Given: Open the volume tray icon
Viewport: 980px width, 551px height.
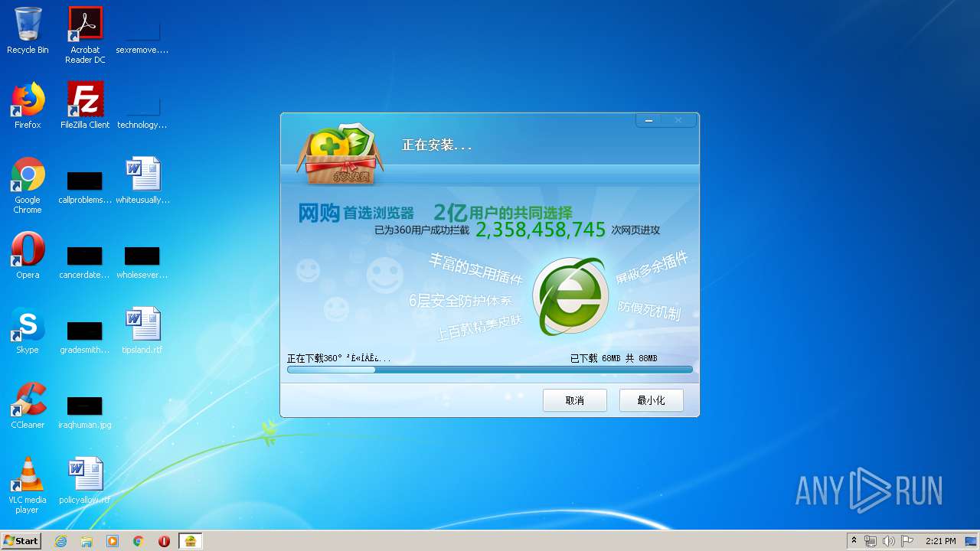Looking at the screenshot, I should [x=889, y=541].
